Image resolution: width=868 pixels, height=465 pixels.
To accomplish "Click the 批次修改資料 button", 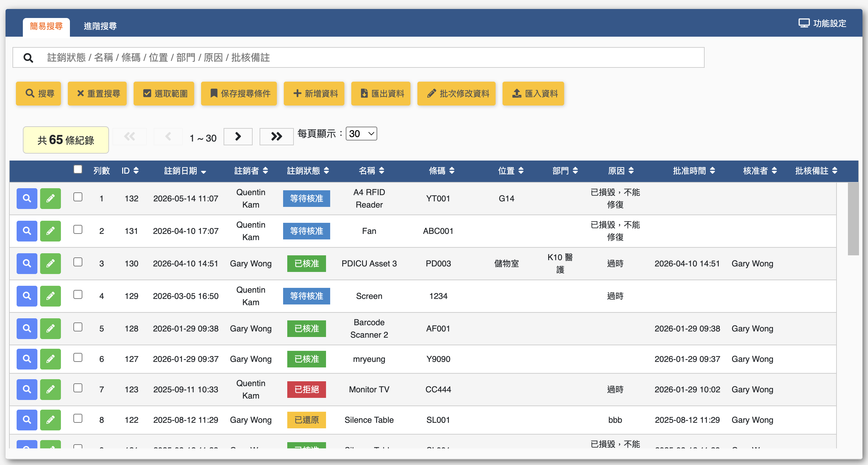I will (x=456, y=93).
